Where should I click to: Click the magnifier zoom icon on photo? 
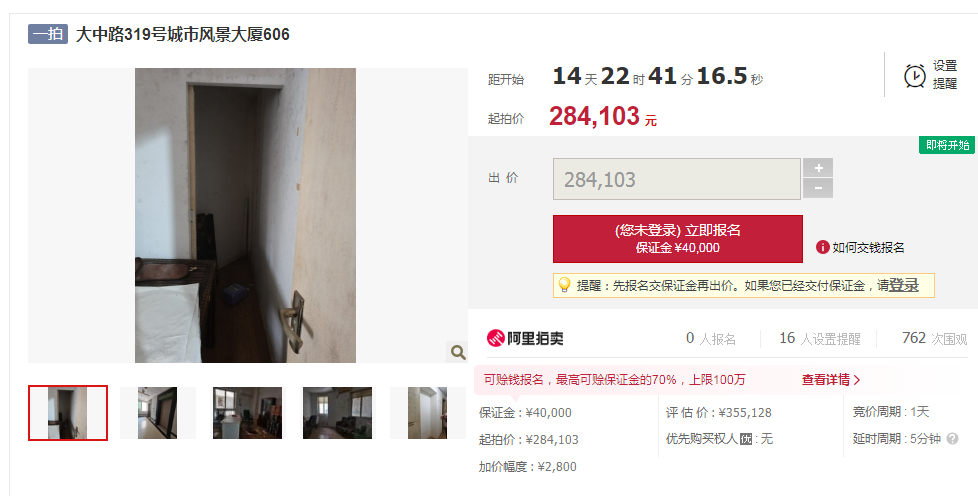[458, 353]
